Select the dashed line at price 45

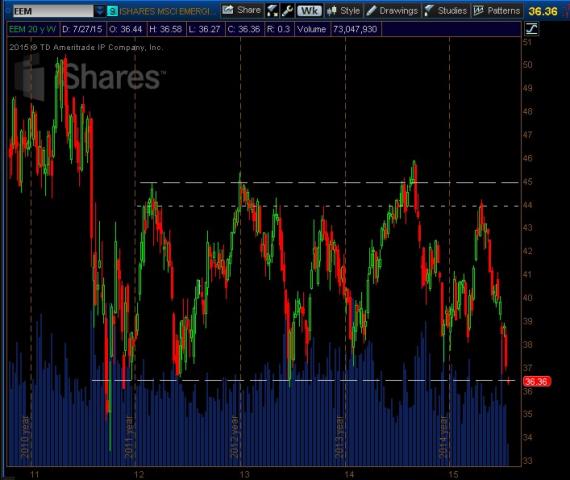pyautogui.click(x=329, y=182)
